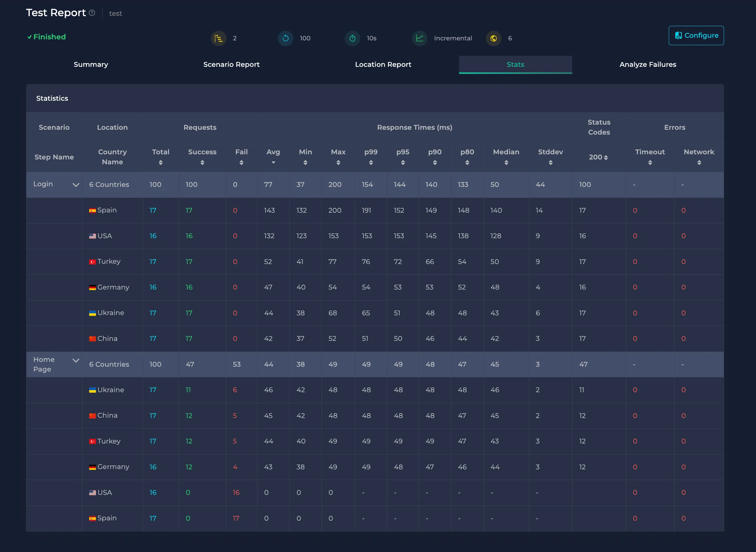Sort by Network errors column
756x552 pixels.
click(699, 163)
